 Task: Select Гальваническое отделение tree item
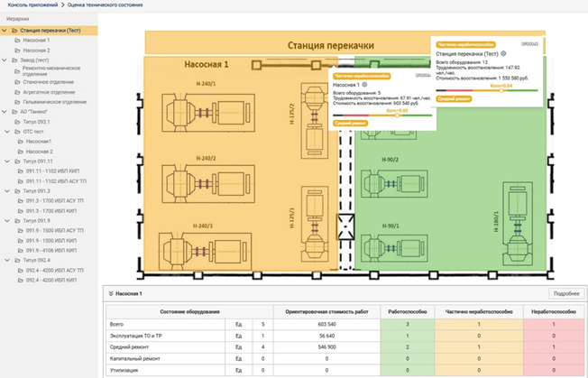(55, 102)
